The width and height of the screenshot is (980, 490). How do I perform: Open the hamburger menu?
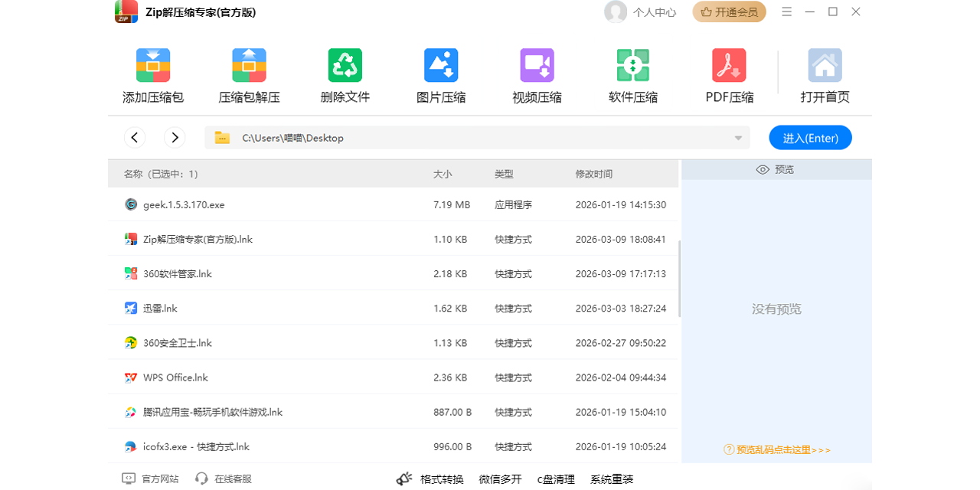(786, 12)
